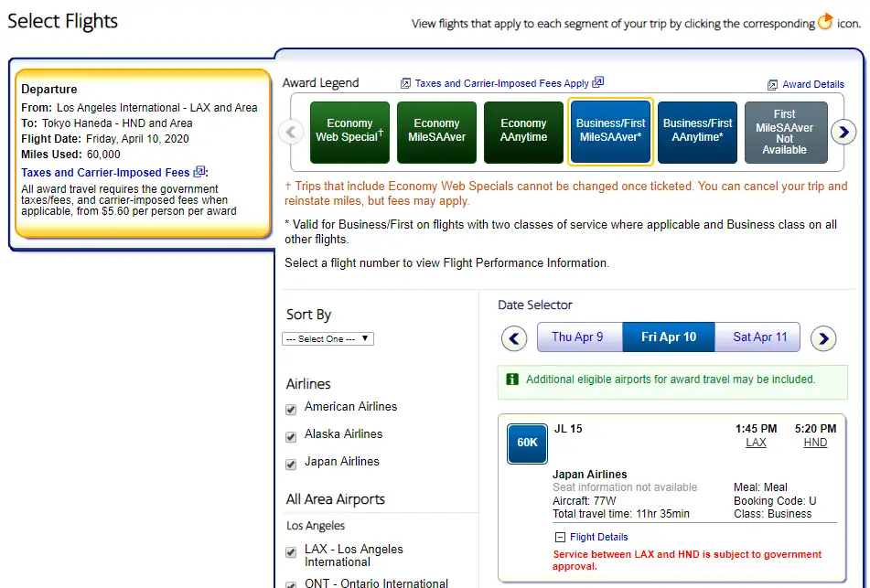The width and height of the screenshot is (870, 588).
Task: Collapse the Flight Details section
Action: [x=560, y=538]
